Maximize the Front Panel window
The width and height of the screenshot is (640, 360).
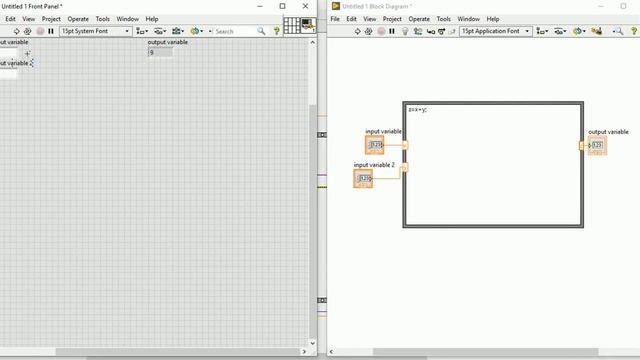pos(282,6)
